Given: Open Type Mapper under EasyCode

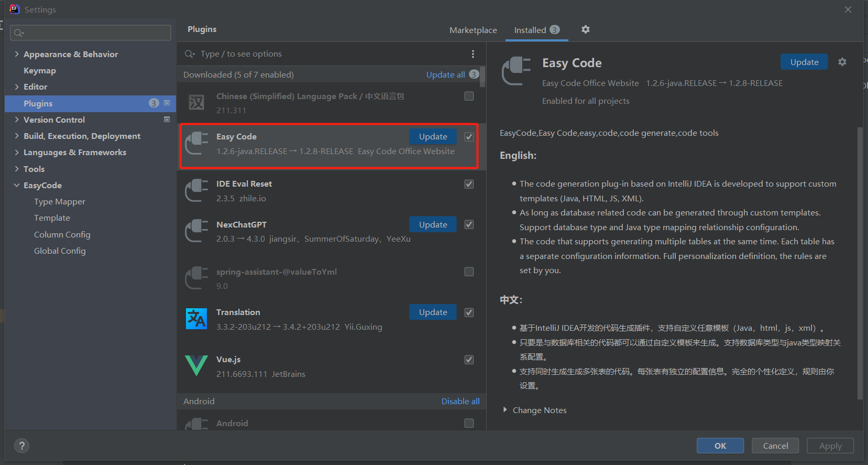Looking at the screenshot, I should pos(60,201).
